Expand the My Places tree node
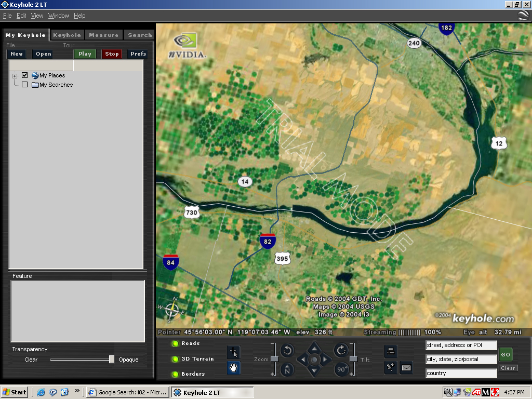This screenshot has height=399, width=532. 15,76
